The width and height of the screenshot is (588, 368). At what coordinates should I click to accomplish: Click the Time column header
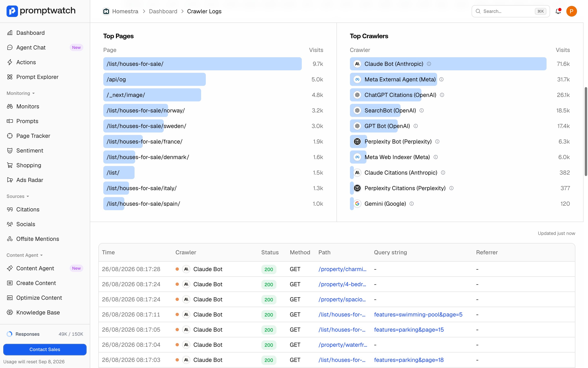pos(108,252)
